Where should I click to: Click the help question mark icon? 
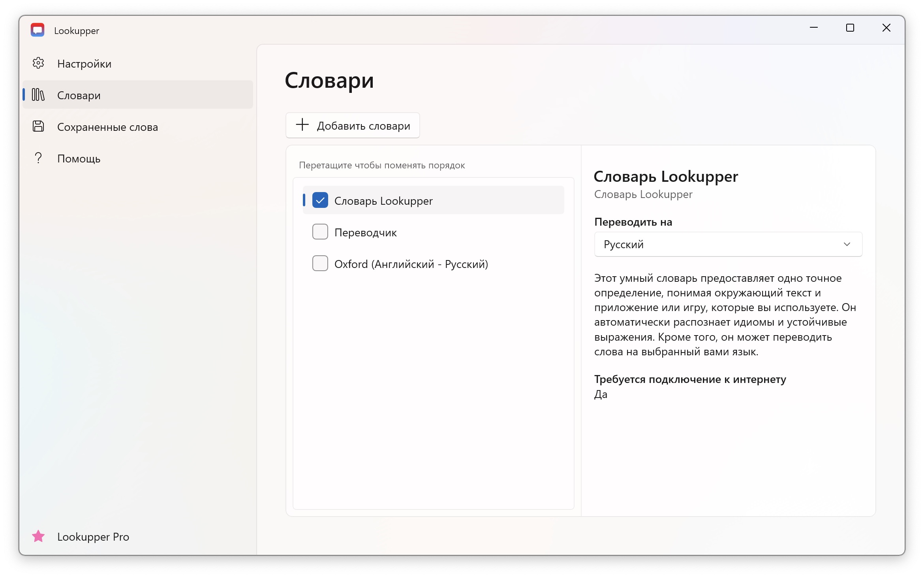[38, 158]
